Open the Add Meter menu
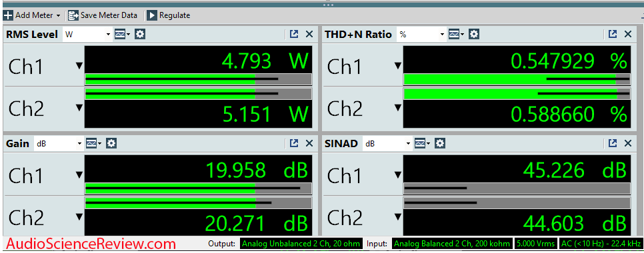This screenshot has width=644, height=253. [x=32, y=15]
